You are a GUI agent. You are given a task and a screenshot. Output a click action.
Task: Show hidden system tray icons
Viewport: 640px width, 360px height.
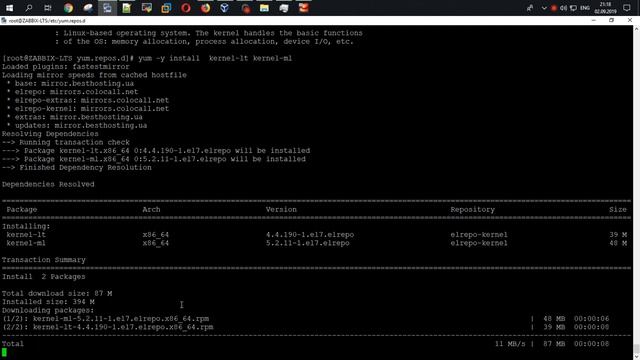click(544, 8)
